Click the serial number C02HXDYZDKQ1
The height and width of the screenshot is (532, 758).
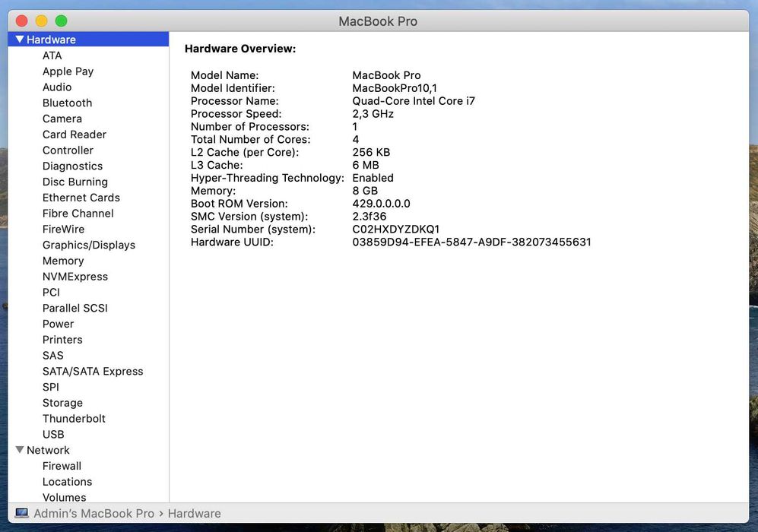tap(396, 229)
